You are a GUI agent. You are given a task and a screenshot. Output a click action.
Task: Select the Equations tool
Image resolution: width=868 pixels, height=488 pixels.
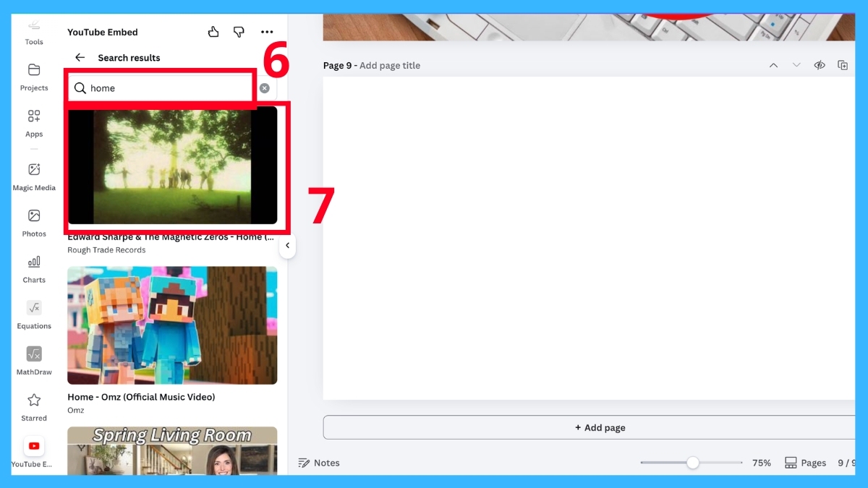tap(33, 312)
